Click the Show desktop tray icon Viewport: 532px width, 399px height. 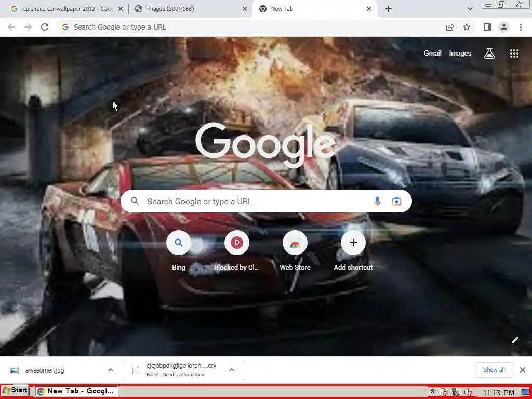click(525, 392)
